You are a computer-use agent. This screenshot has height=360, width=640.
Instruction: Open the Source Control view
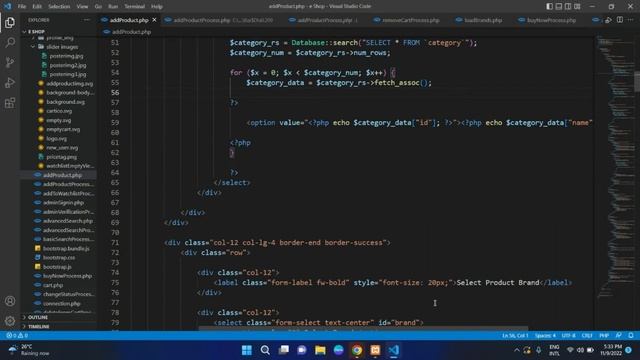pyautogui.click(x=10, y=62)
